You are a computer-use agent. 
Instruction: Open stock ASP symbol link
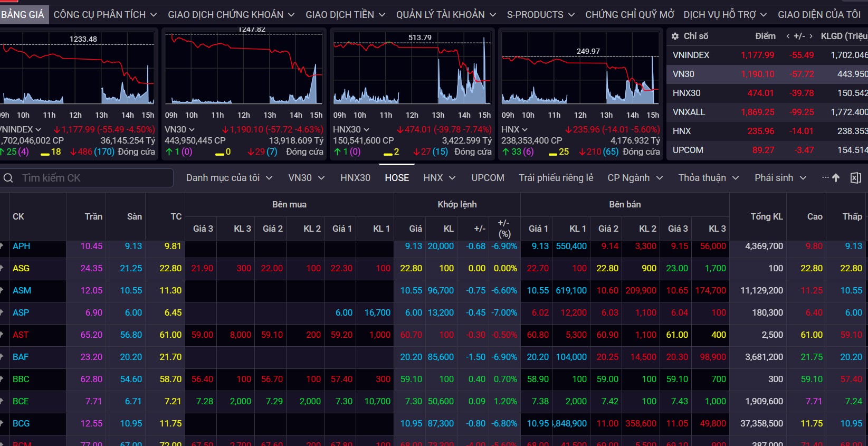[x=21, y=312]
